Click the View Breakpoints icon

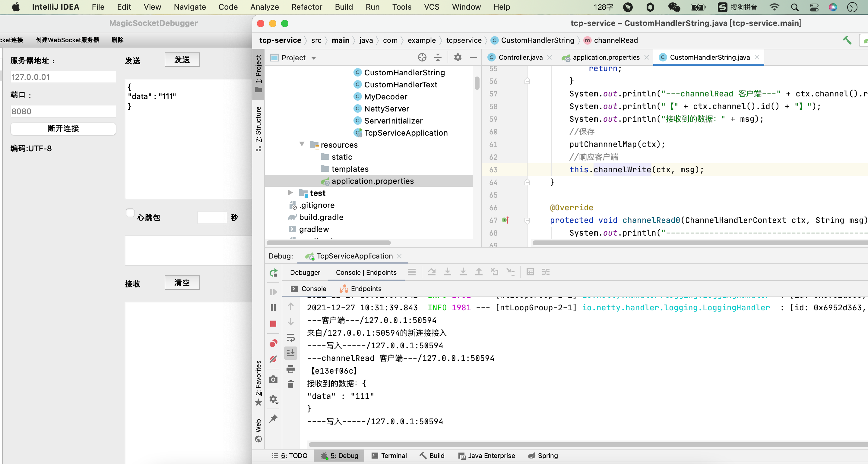coord(273,343)
